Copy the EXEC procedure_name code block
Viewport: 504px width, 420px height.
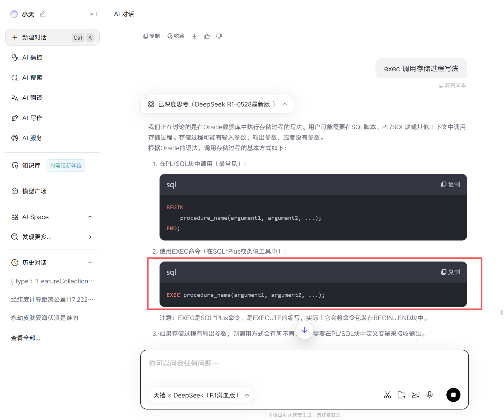451,272
